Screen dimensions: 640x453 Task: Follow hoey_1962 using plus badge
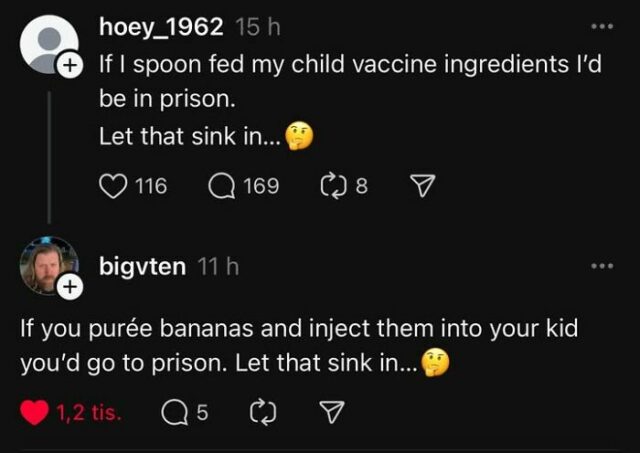[x=69, y=67]
